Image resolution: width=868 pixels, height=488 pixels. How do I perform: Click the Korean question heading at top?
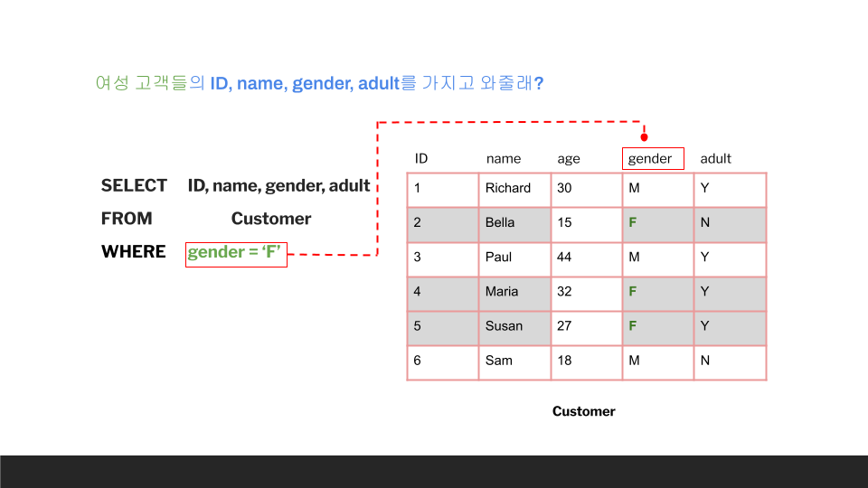319,83
